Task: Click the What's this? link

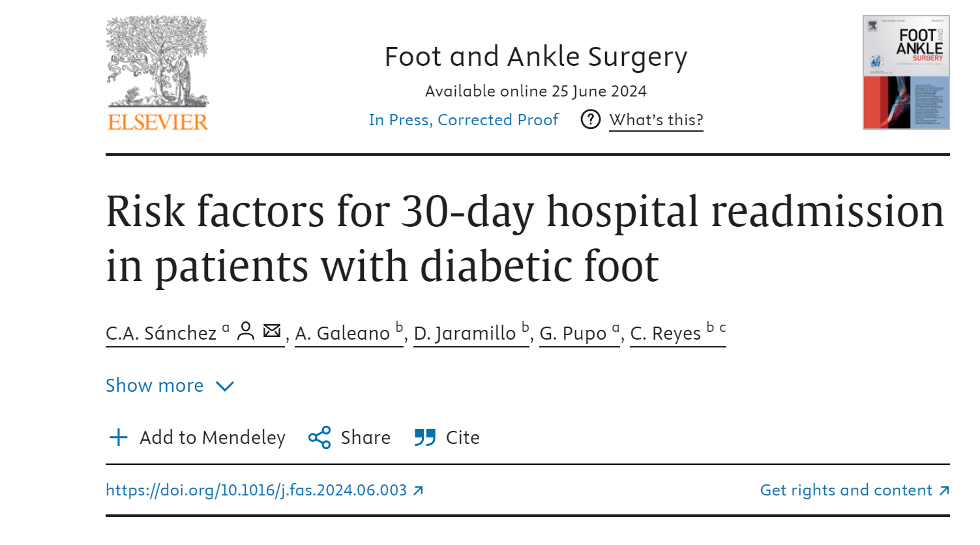Action: coord(656,120)
